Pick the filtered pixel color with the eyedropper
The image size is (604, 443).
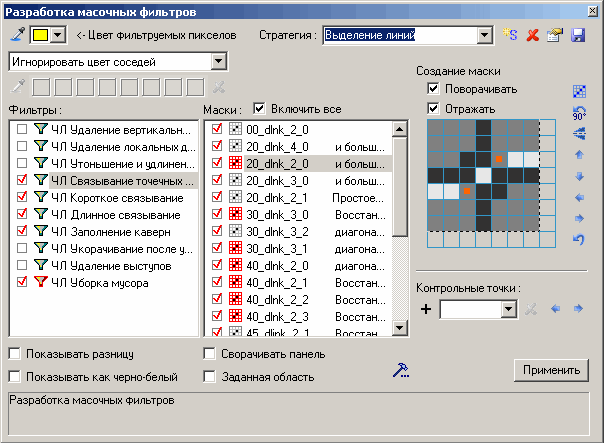tap(17, 35)
